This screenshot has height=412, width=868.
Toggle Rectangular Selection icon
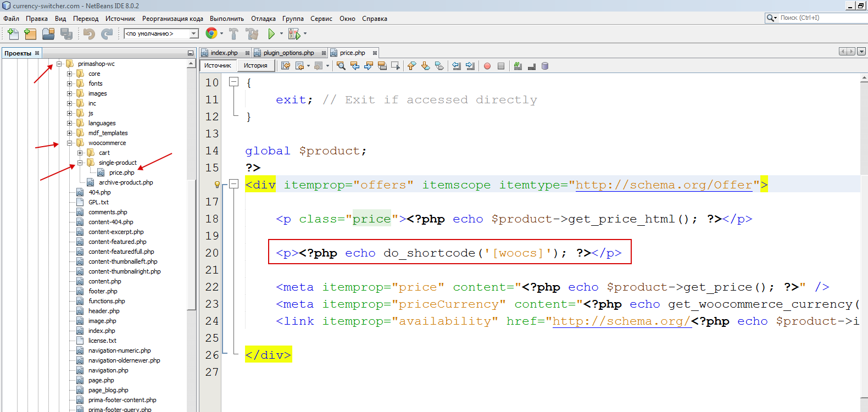point(396,66)
